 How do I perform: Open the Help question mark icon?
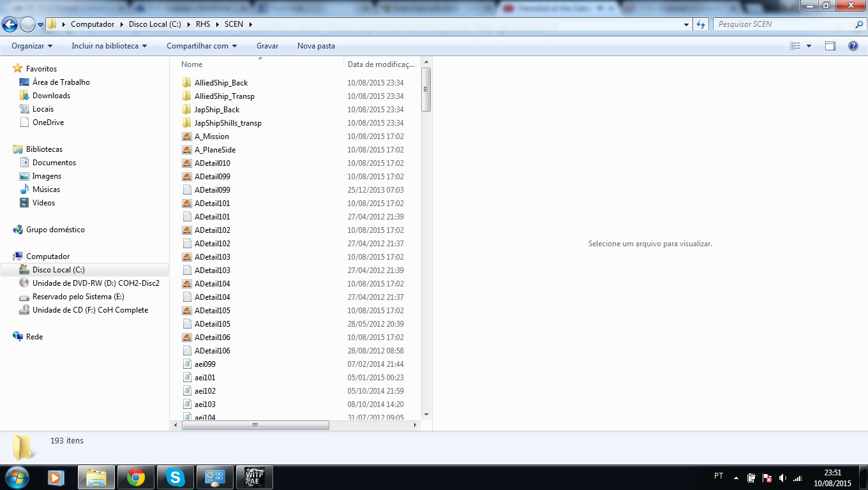[853, 46]
